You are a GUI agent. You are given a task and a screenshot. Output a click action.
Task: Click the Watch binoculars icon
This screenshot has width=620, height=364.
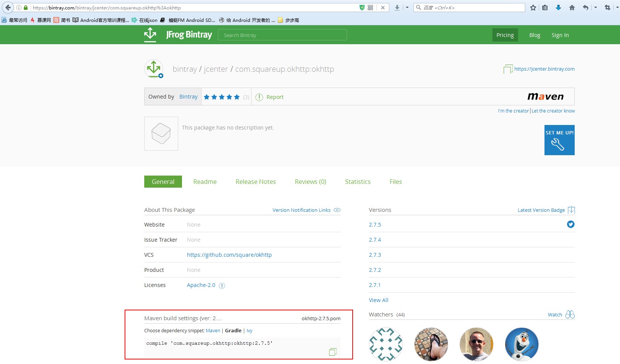click(x=570, y=315)
